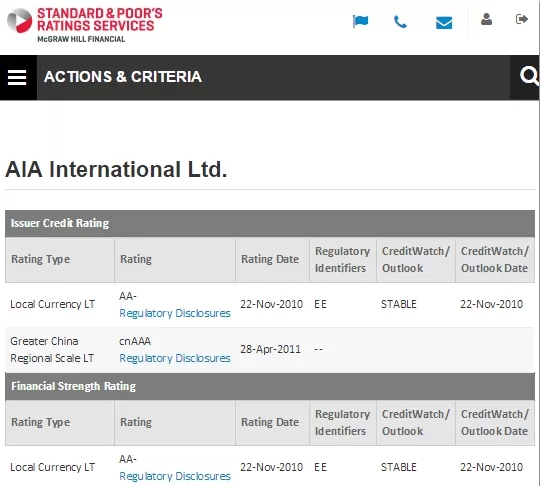Select the Actions & Criteria section title
This screenshot has height=486, width=540.
coord(123,77)
